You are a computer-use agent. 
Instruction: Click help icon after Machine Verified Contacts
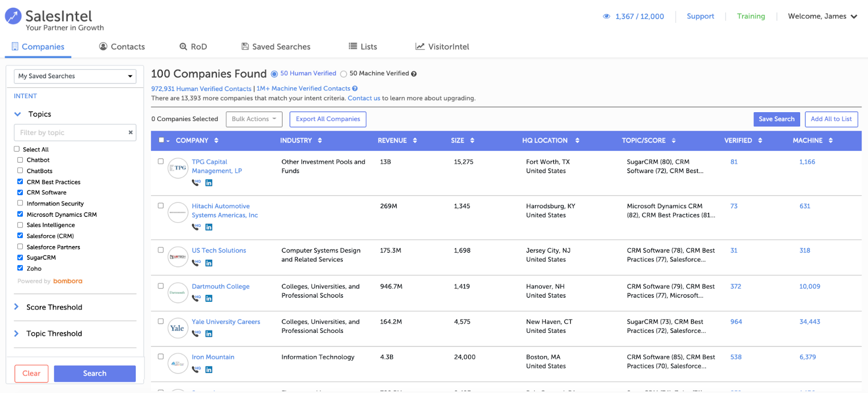(x=355, y=88)
